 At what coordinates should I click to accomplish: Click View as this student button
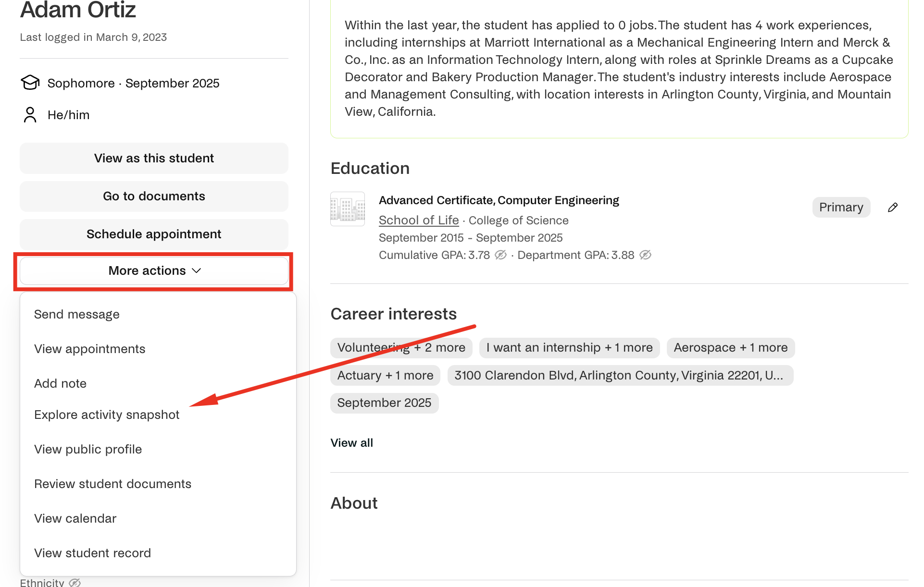tap(154, 158)
